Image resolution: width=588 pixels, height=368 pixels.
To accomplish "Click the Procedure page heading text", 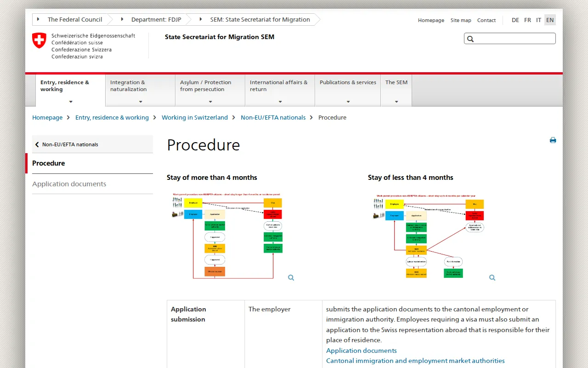I will tap(204, 145).
